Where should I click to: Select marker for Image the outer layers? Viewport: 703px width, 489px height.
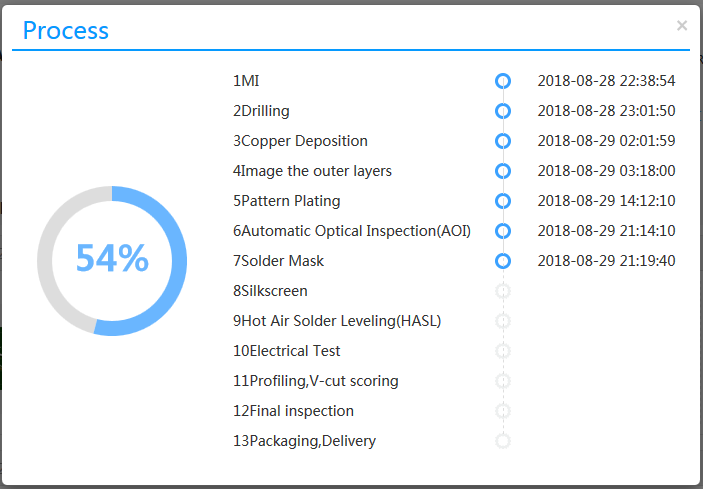(503, 171)
